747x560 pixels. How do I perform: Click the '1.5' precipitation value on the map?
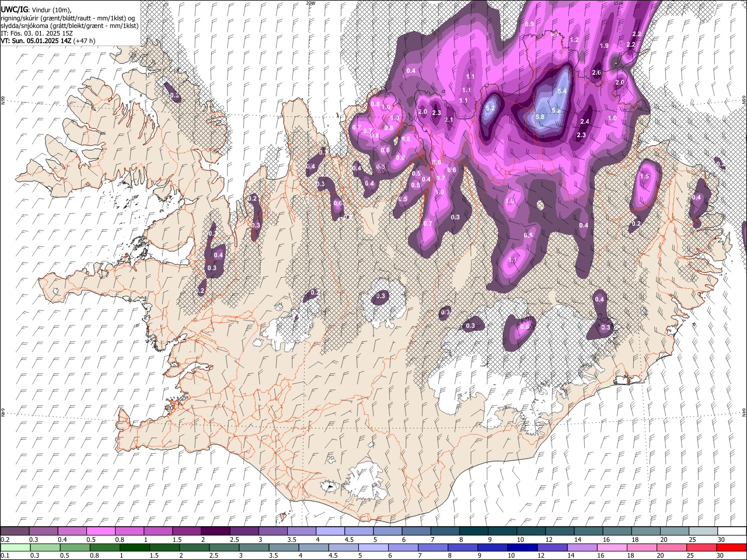pos(644,176)
